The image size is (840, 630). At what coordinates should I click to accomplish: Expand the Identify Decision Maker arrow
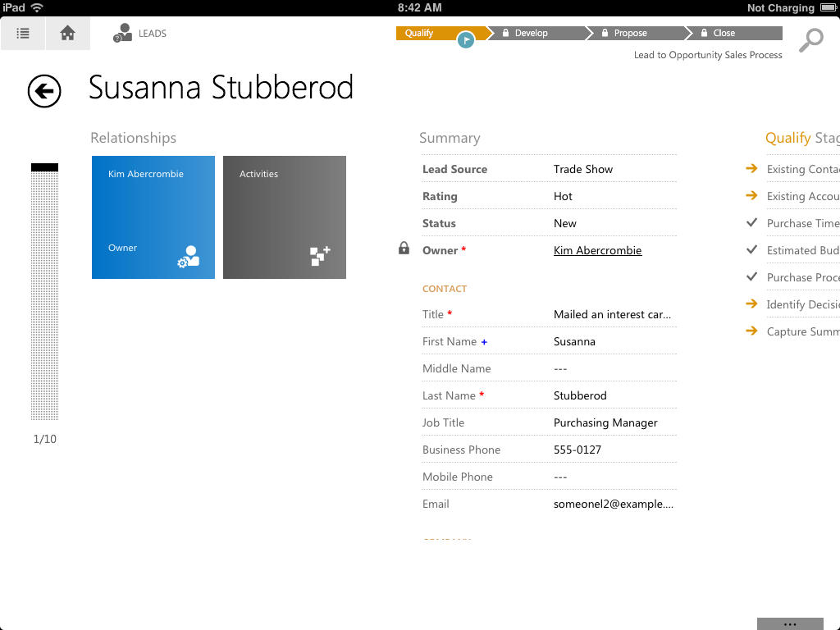coord(751,304)
